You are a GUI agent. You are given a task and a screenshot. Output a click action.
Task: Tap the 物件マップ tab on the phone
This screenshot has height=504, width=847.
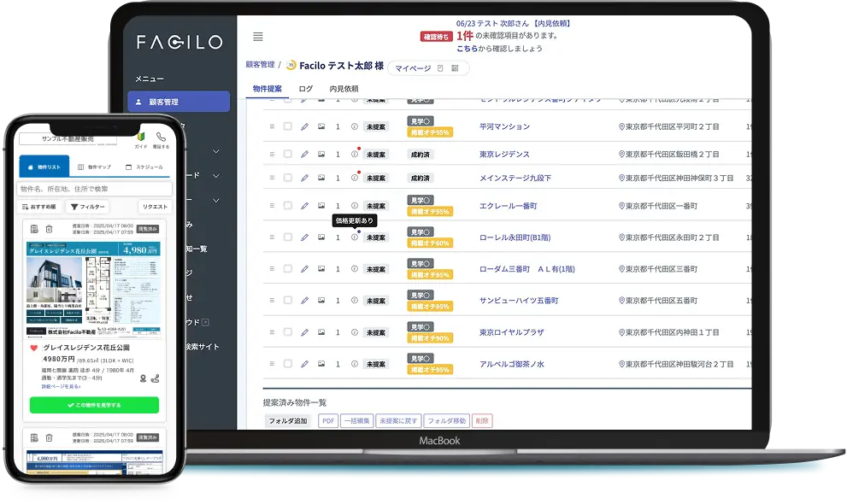click(95, 167)
